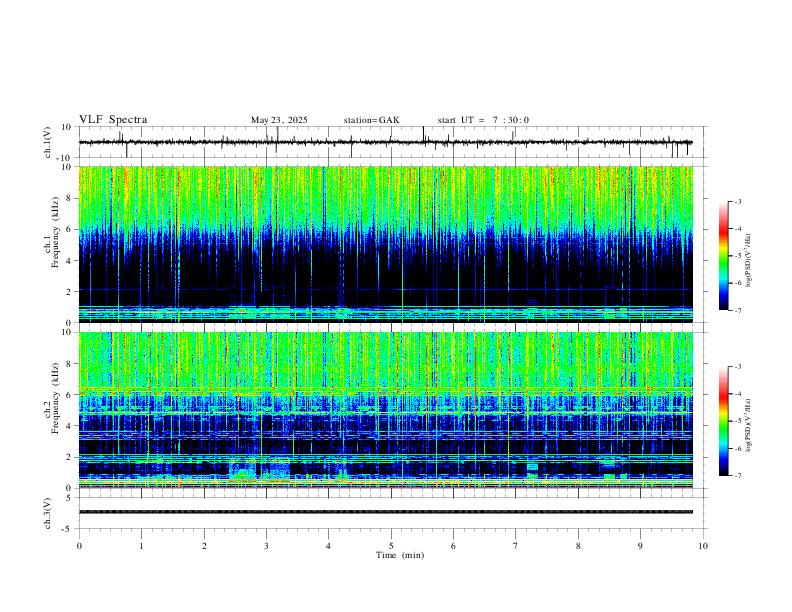
Task: Click the ch.2 "Frequency (kHz)" axis label
Action: tap(56, 397)
